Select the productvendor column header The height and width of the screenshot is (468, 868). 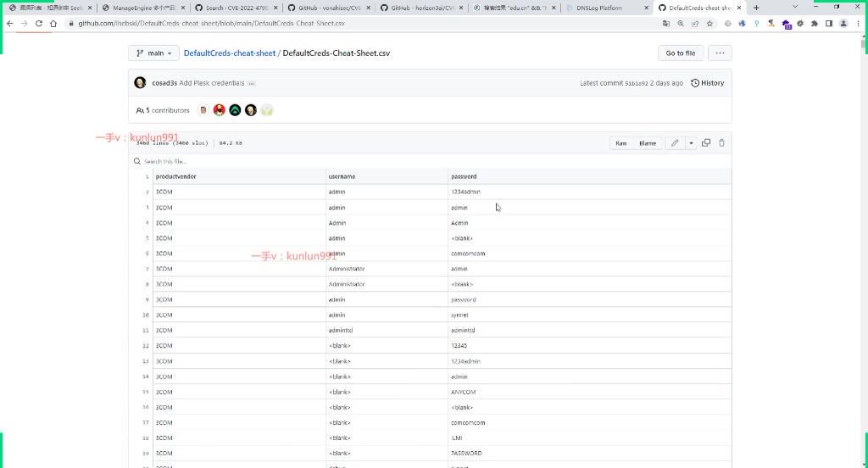176,176
